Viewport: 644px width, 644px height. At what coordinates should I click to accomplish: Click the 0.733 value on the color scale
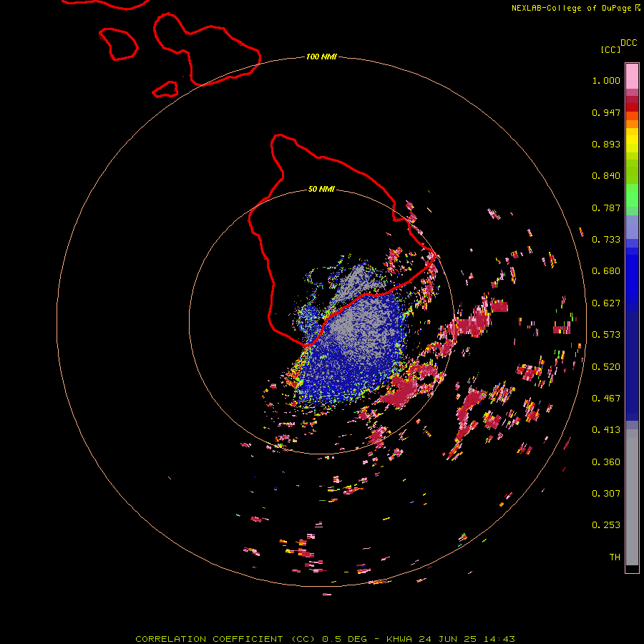click(x=606, y=240)
